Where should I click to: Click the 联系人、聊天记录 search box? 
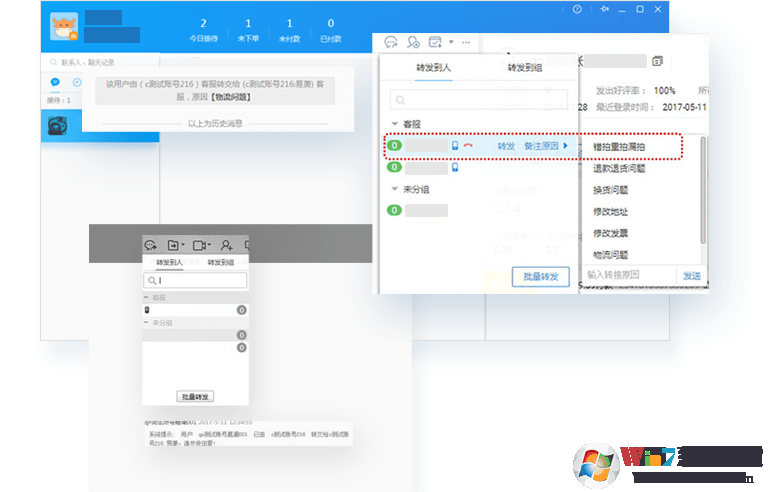[x=100, y=62]
